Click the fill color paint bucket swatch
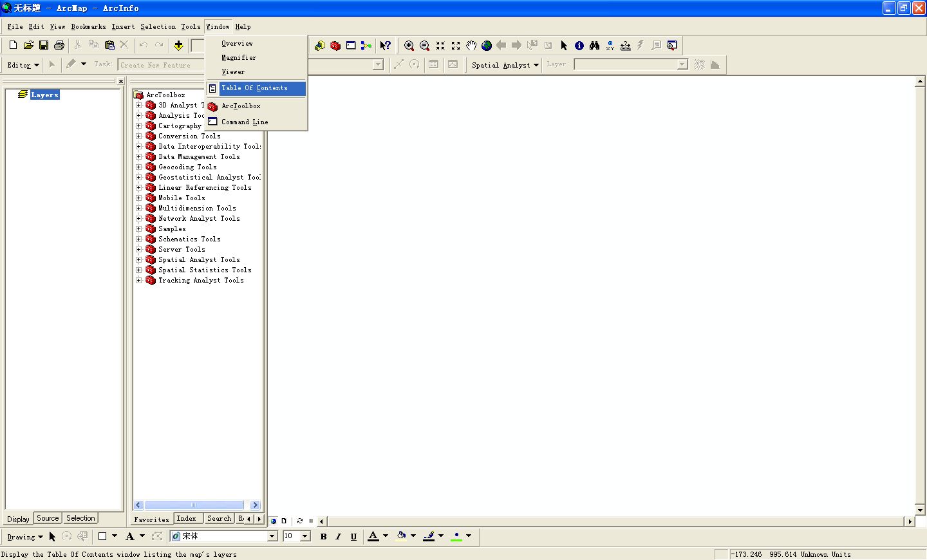 pos(401,536)
